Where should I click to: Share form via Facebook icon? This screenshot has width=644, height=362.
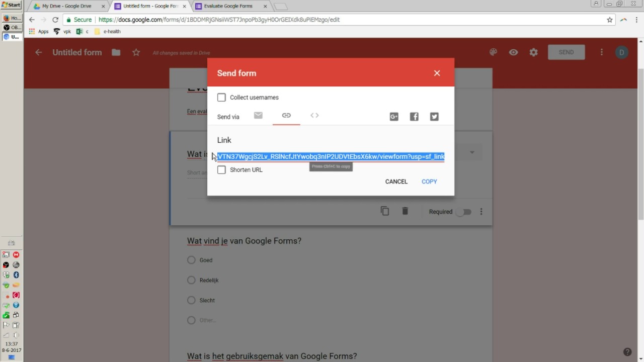click(x=414, y=117)
